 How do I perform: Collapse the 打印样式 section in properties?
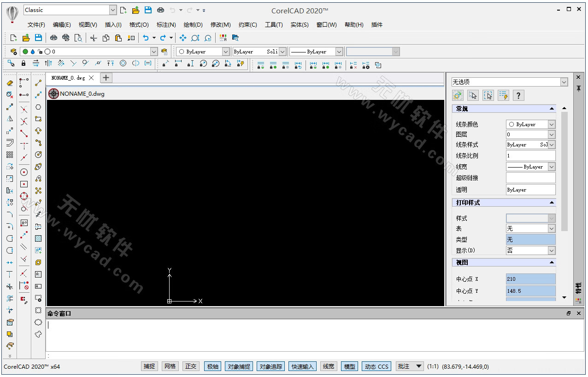(x=552, y=203)
